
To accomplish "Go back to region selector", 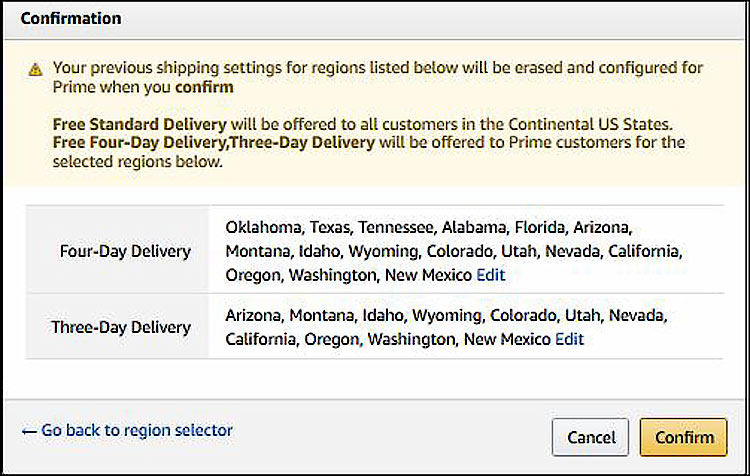I will (x=127, y=430).
